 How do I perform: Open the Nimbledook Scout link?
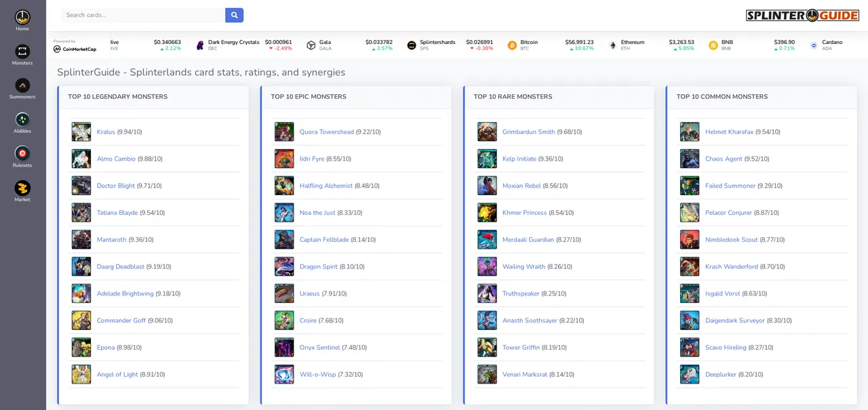732,240
